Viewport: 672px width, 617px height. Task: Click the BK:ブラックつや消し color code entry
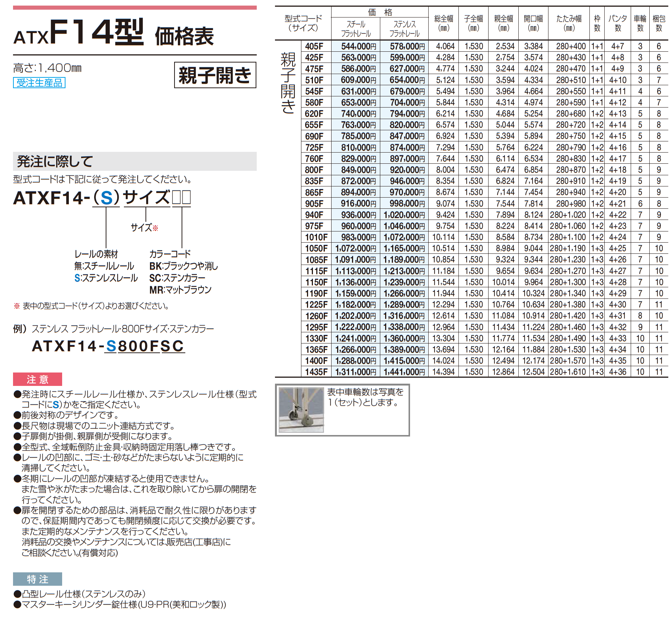[x=183, y=266]
